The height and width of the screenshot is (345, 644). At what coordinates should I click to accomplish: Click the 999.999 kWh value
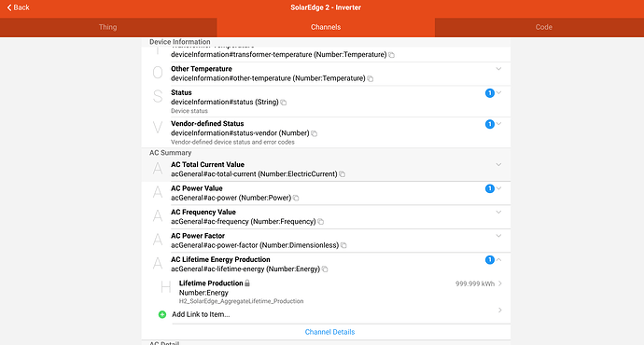pyautogui.click(x=475, y=283)
